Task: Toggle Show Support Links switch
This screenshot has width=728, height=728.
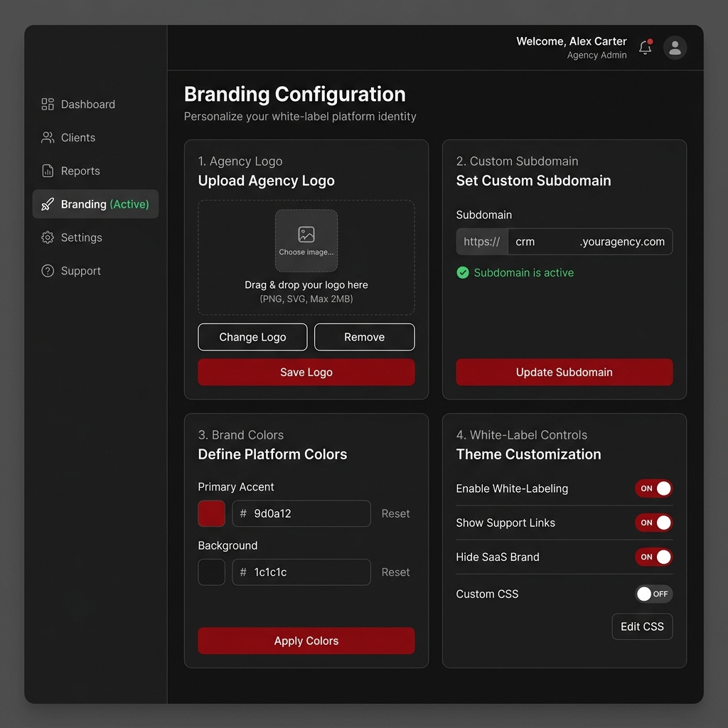Action: coord(654,523)
